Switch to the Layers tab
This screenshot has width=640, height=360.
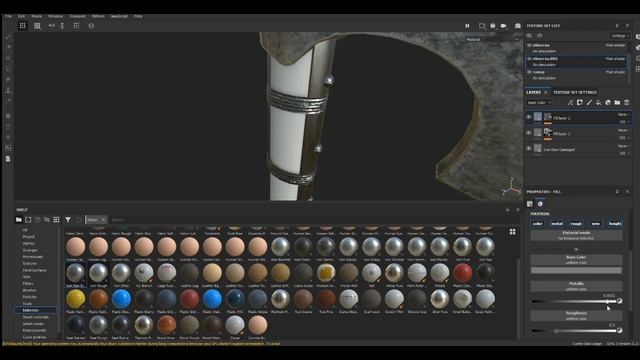click(533, 92)
